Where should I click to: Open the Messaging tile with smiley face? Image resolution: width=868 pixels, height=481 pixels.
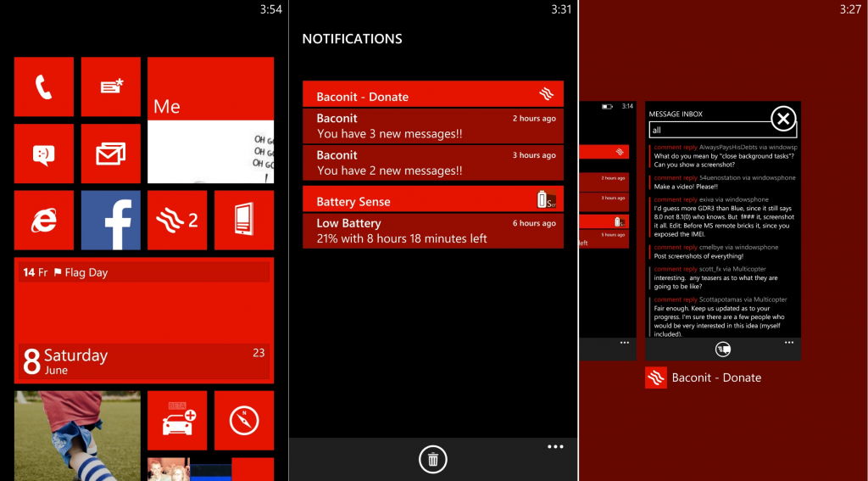[x=44, y=154]
